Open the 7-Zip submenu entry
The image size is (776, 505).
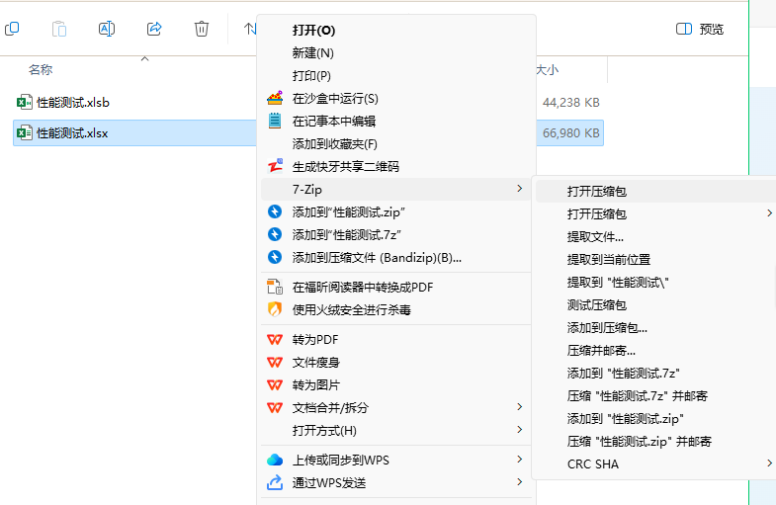click(x=396, y=189)
